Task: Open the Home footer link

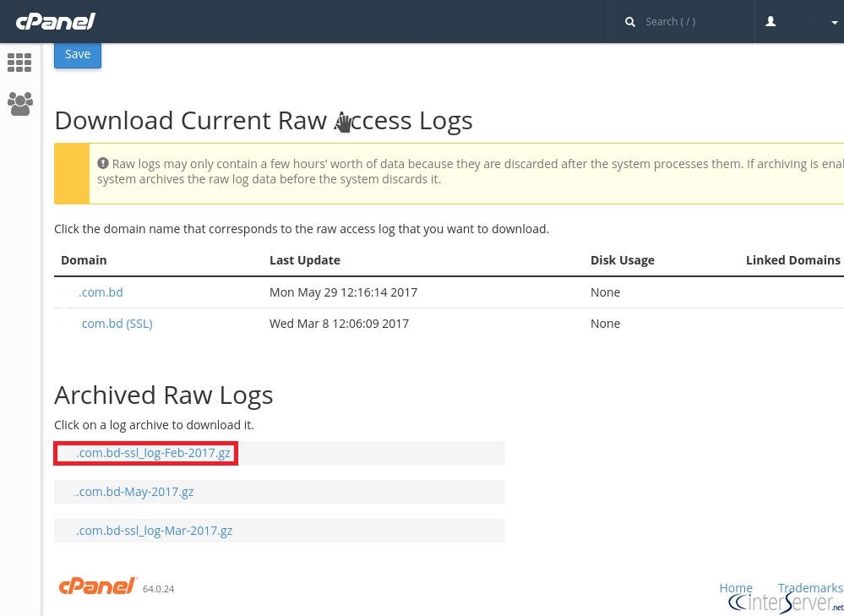Action: tap(736, 587)
